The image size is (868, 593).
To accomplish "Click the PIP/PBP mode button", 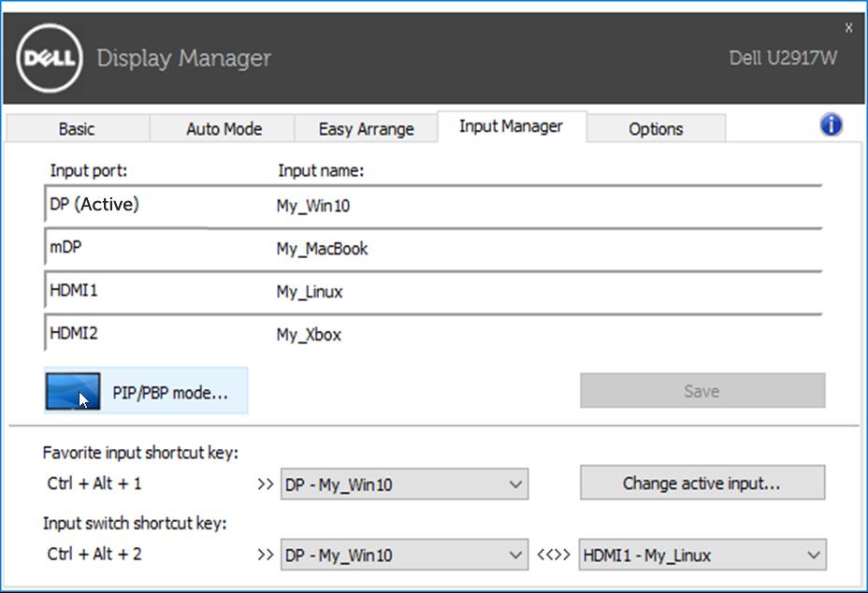I will [146, 391].
